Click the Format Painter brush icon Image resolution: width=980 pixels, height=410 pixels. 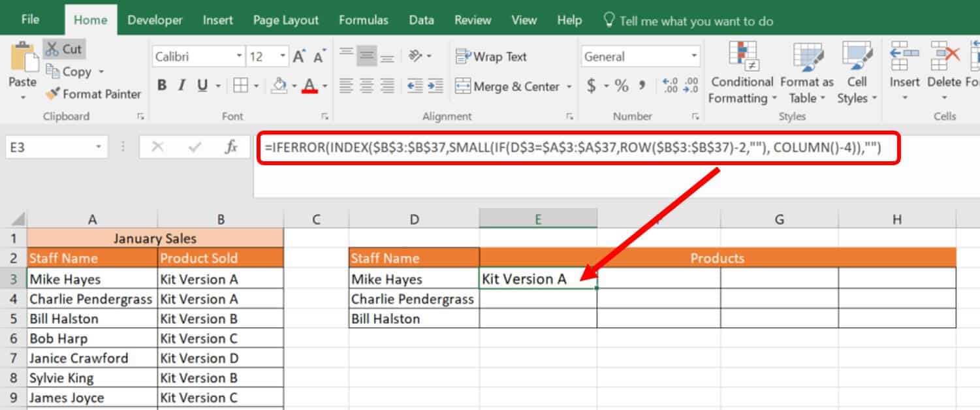[52, 94]
